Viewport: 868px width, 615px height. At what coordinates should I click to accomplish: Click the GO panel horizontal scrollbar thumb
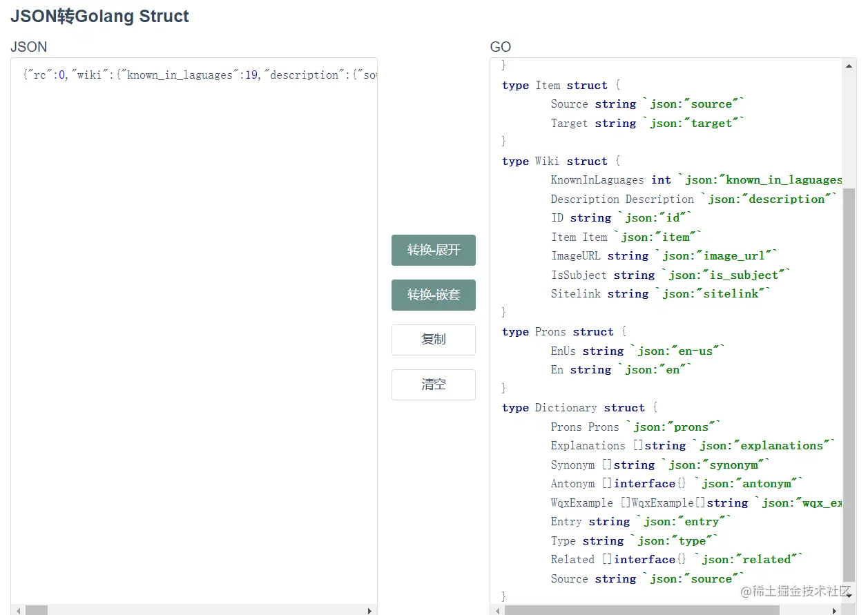642,610
